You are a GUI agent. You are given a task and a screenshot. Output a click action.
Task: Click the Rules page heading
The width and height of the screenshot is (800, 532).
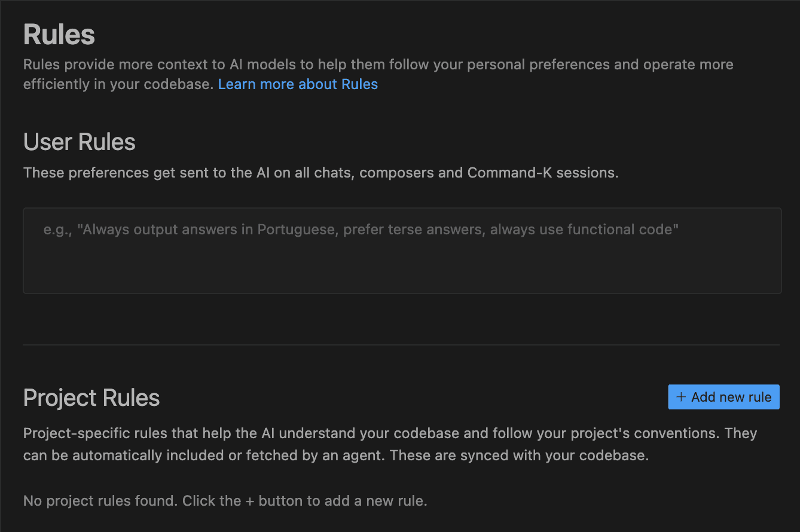pos(58,34)
